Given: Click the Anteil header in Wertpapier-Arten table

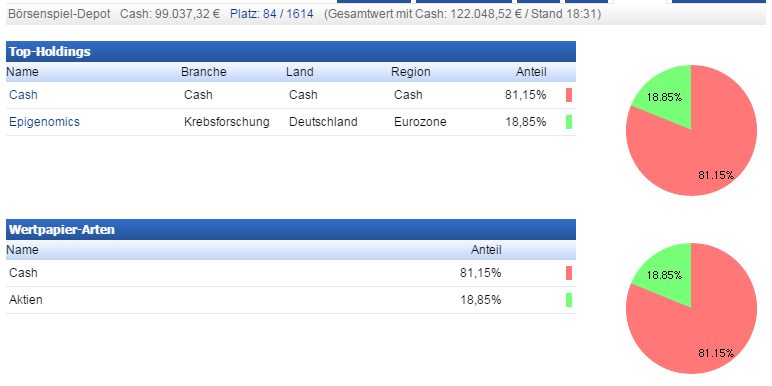Looking at the screenshot, I should [x=486, y=250].
